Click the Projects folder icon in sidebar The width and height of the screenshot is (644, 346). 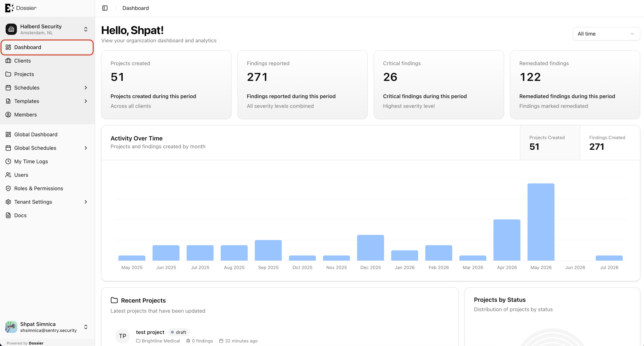click(8, 74)
